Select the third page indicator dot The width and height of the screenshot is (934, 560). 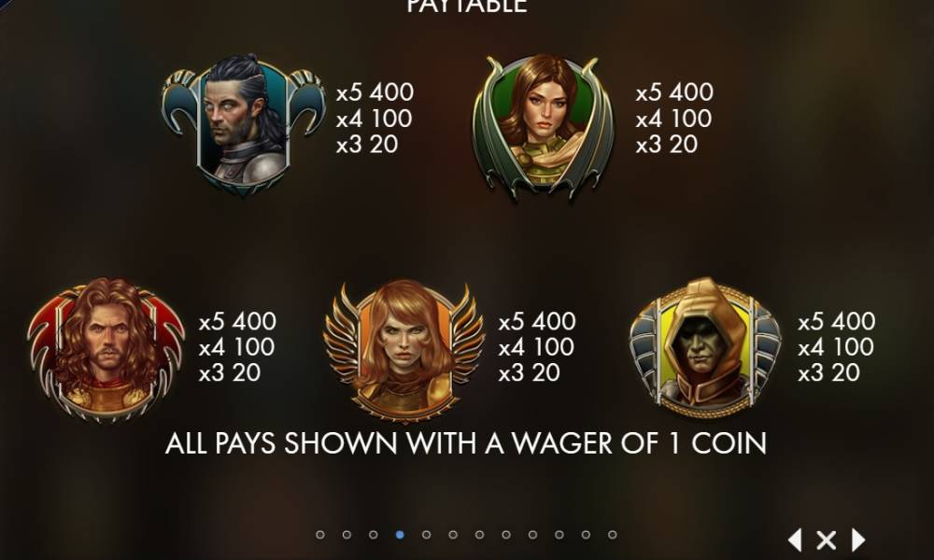coord(374,535)
